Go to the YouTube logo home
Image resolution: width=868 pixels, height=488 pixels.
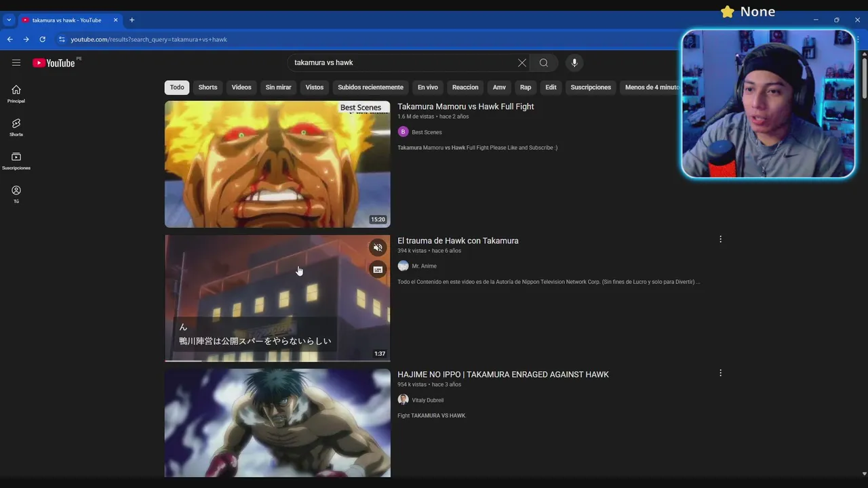pyautogui.click(x=54, y=63)
